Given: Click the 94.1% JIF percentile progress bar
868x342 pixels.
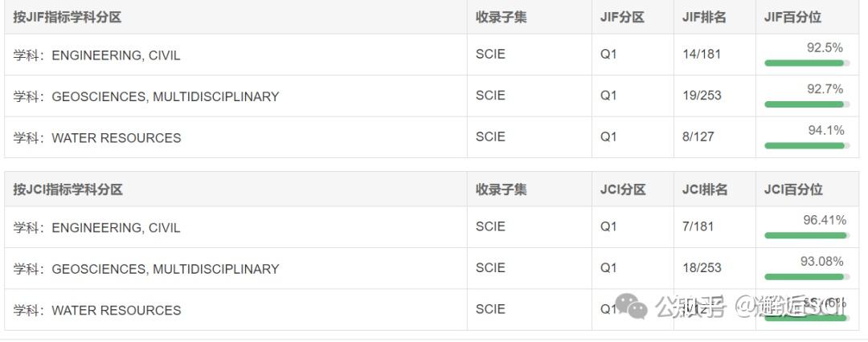Looking at the screenshot, I should tap(805, 145).
